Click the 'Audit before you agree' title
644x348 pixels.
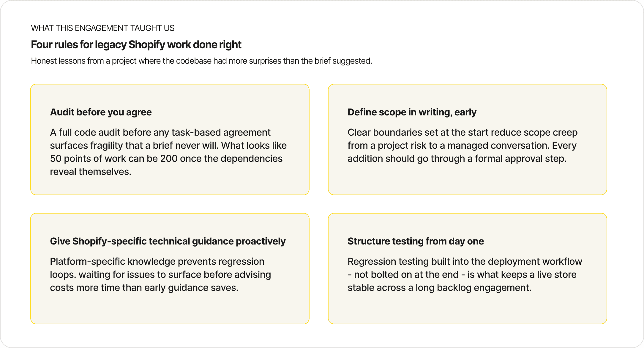pyautogui.click(x=101, y=112)
